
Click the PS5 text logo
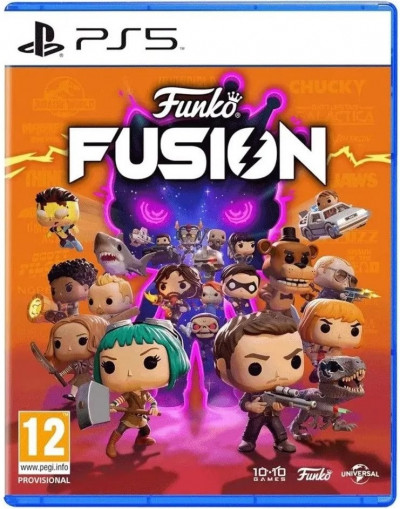click(127, 39)
